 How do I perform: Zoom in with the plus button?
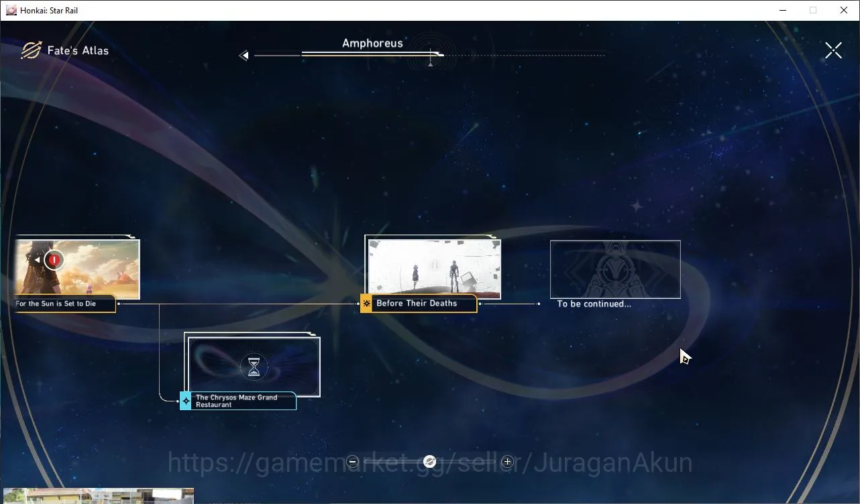[x=507, y=461]
